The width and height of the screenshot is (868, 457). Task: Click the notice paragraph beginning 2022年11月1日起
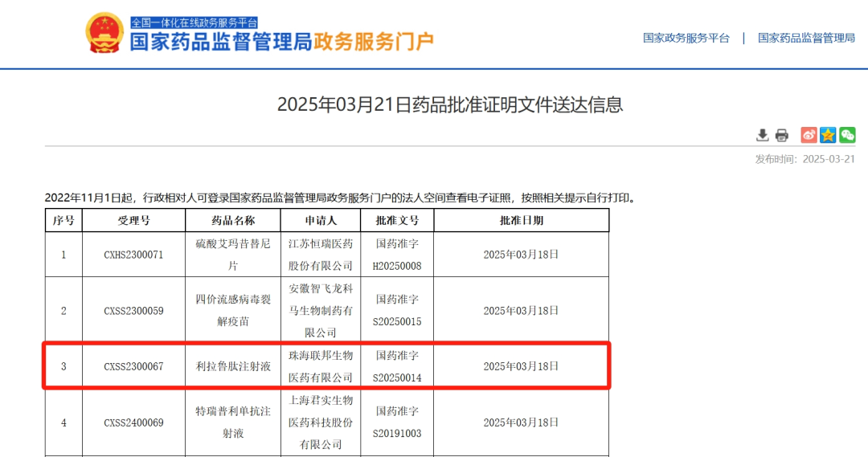[342, 198]
